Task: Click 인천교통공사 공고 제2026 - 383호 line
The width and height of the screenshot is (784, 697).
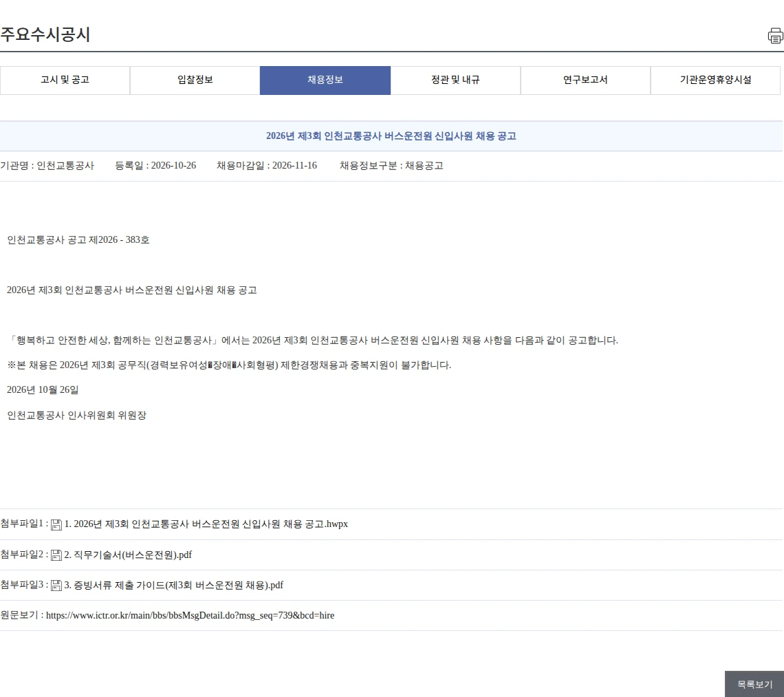Action: tap(78, 239)
